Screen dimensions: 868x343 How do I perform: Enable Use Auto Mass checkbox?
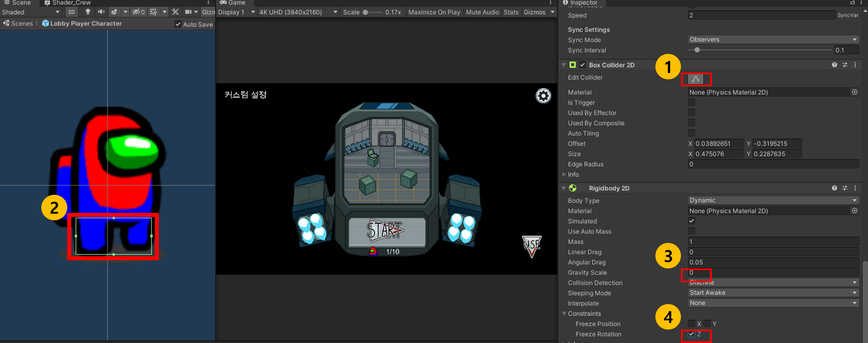click(x=691, y=231)
